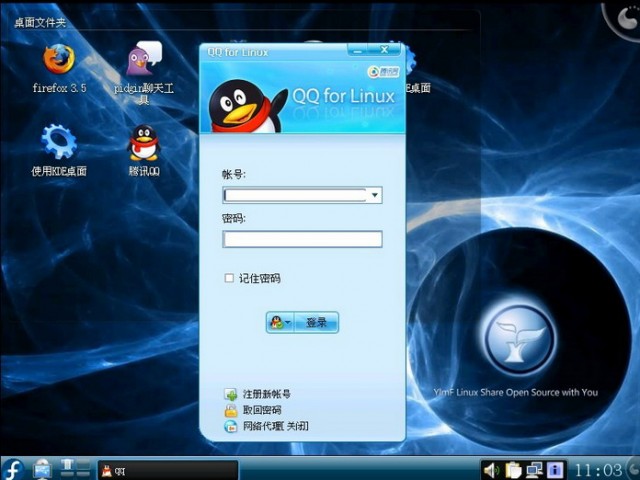
Task: Toggle the 记住密码 checkbox
Action: [x=229, y=278]
